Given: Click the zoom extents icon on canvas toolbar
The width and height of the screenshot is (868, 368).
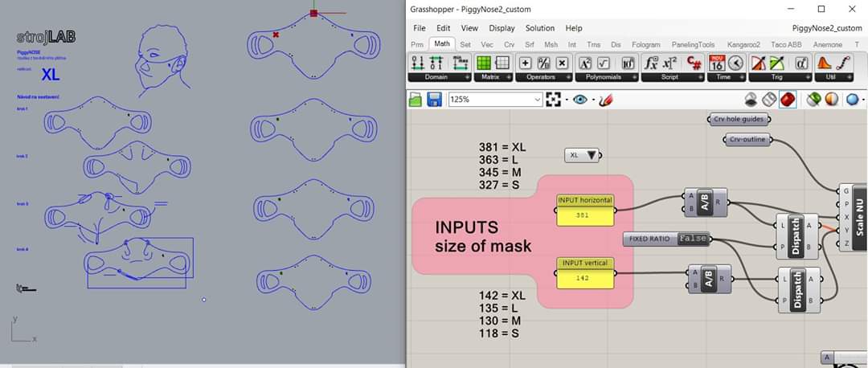Looking at the screenshot, I should pos(553,100).
